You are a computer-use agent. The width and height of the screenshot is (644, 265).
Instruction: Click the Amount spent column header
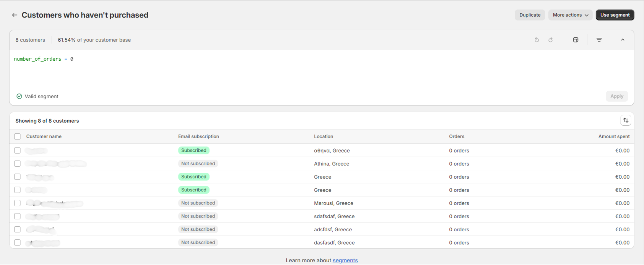click(614, 136)
